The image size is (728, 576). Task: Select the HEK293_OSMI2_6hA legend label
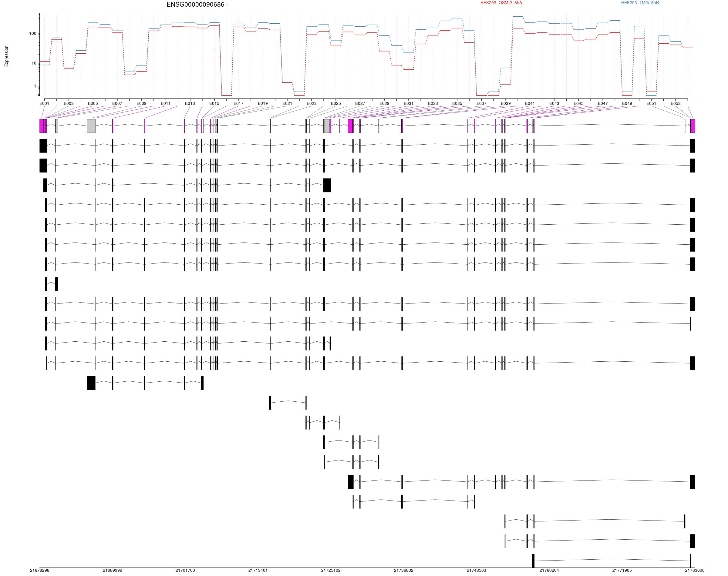click(x=501, y=3)
